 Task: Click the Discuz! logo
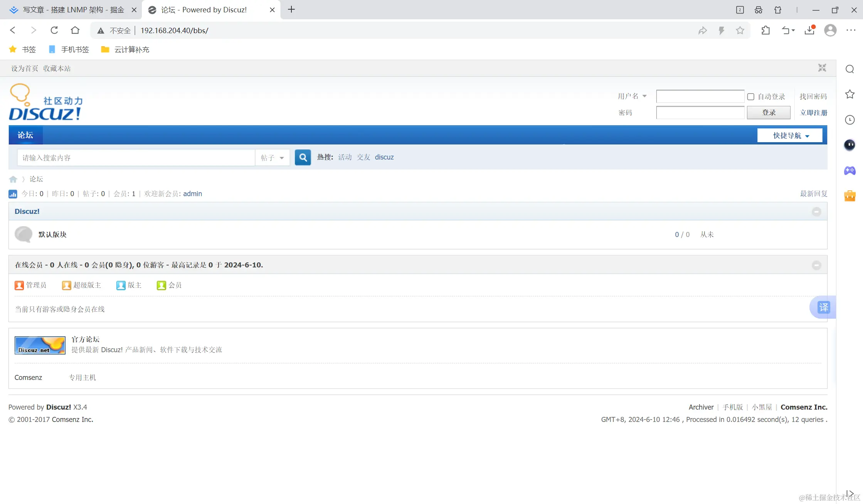45,102
